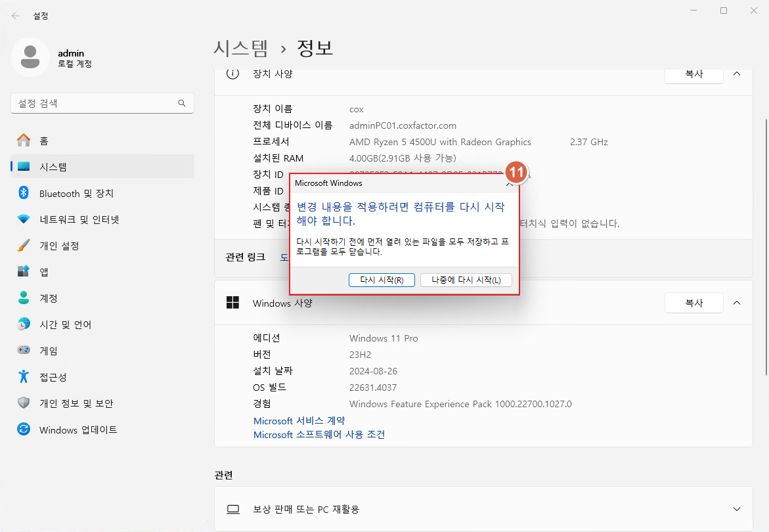Open 네트워크 및 인터넷 settings

click(x=102, y=219)
